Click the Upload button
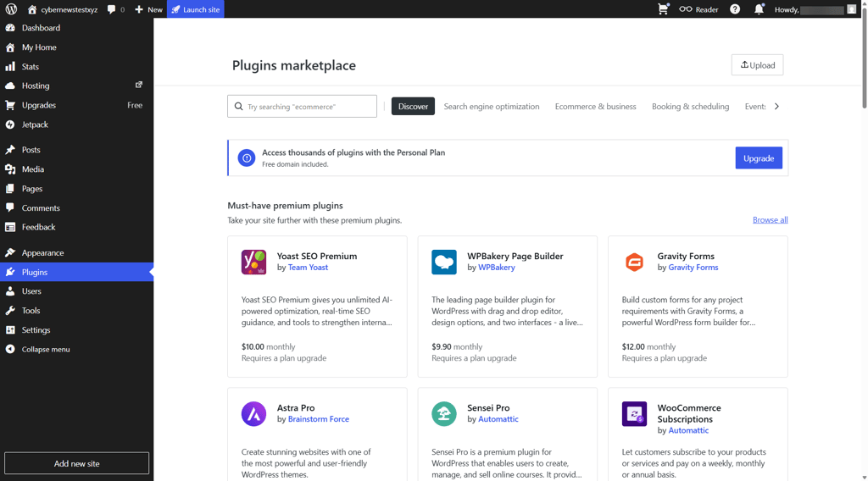Viewport: 868px width, 481px height. point(757,64)
